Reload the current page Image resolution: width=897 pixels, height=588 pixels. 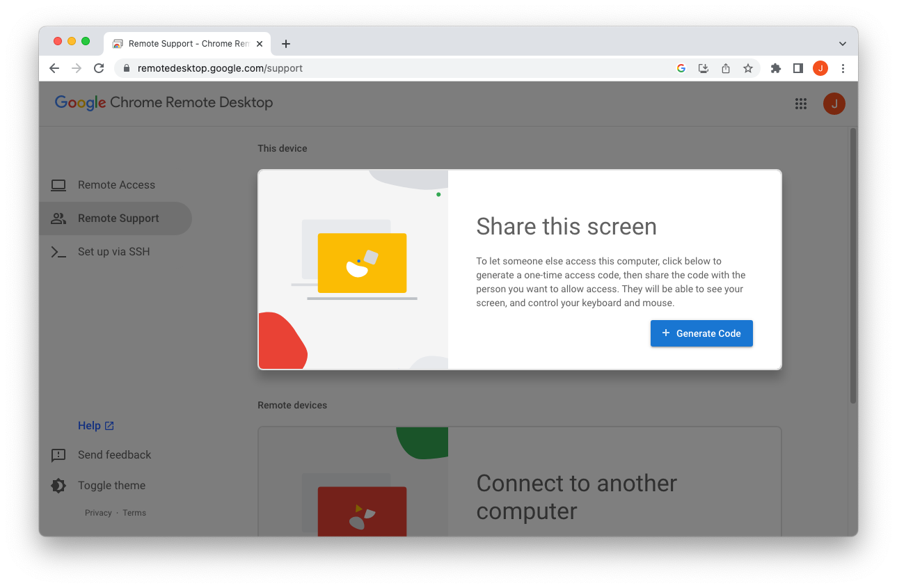(99, 68)
